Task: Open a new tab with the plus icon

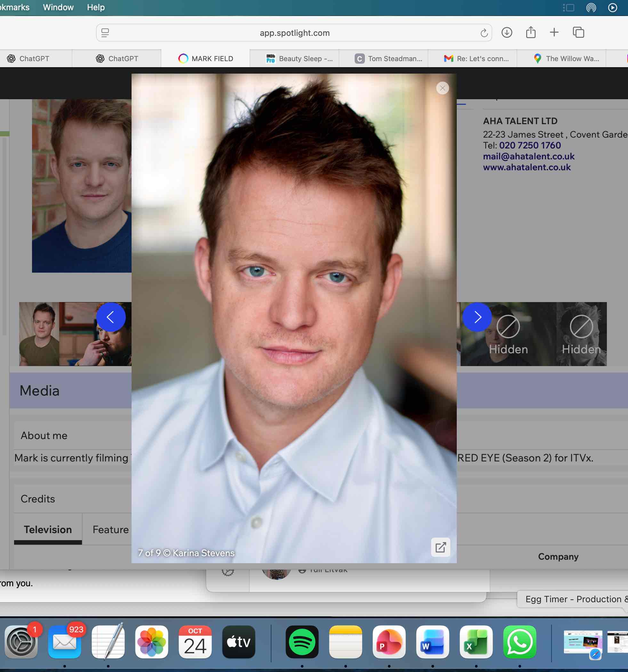Action: pos(554,32)
